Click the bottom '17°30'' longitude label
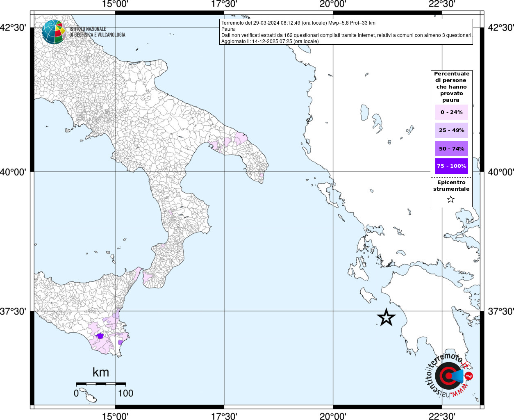 224,416
